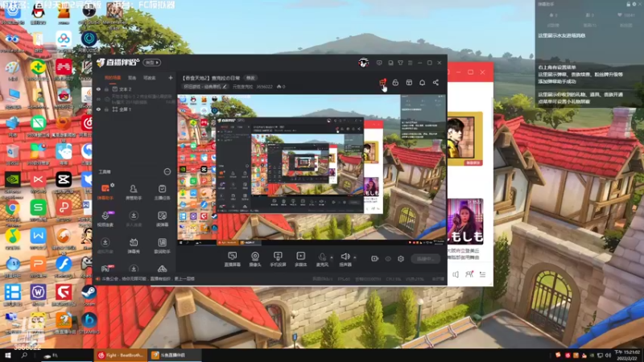Lock the 文本 2 source layer
This screenshot has height=362, width=644.
pos(106,89)
